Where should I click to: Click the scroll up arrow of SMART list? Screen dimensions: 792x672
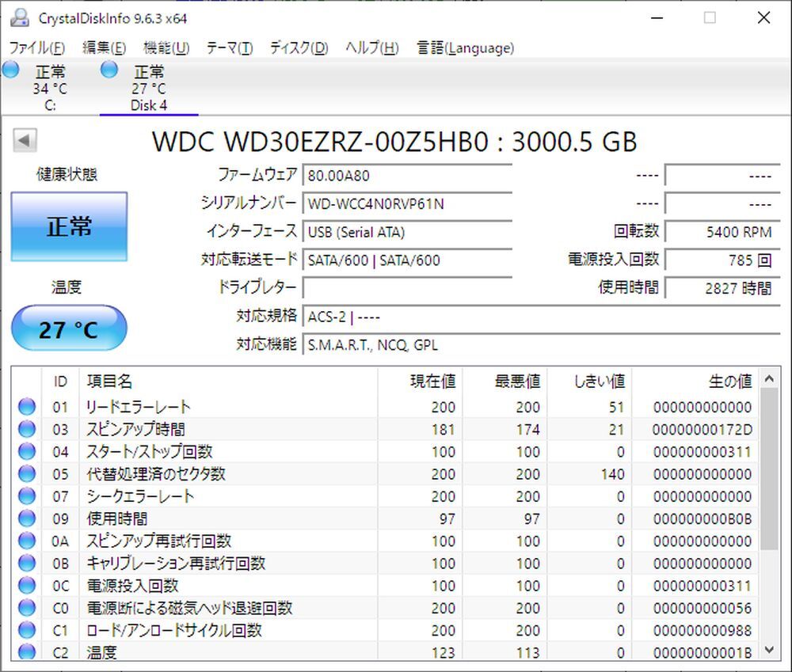coord(769,378)
